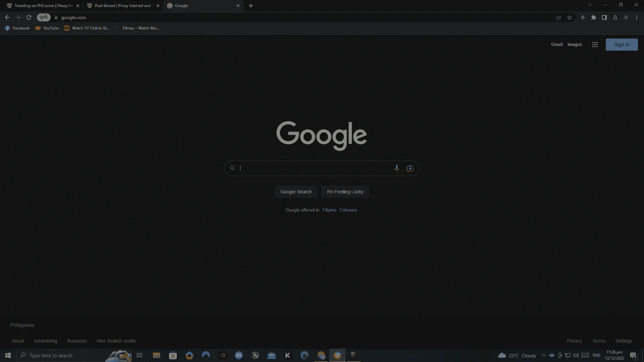Expand the tab search dropdown arrow

coord(590,5)
